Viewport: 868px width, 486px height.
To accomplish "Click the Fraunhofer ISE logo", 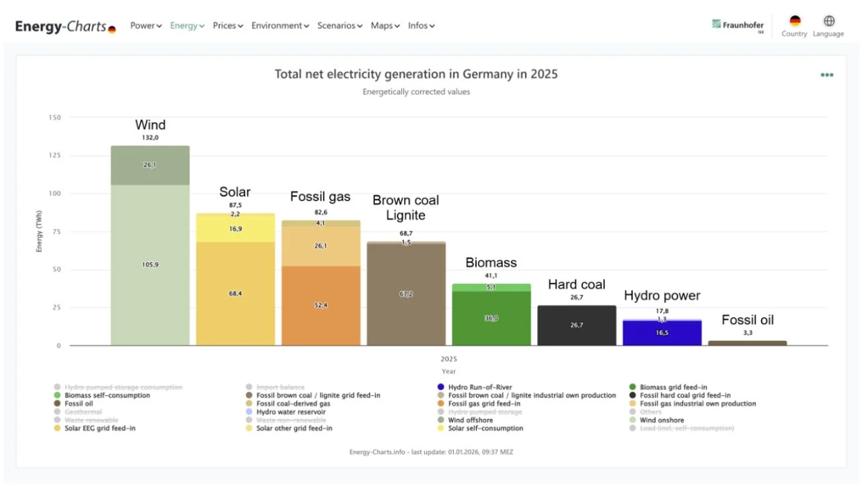I will [x=737, y=25].
